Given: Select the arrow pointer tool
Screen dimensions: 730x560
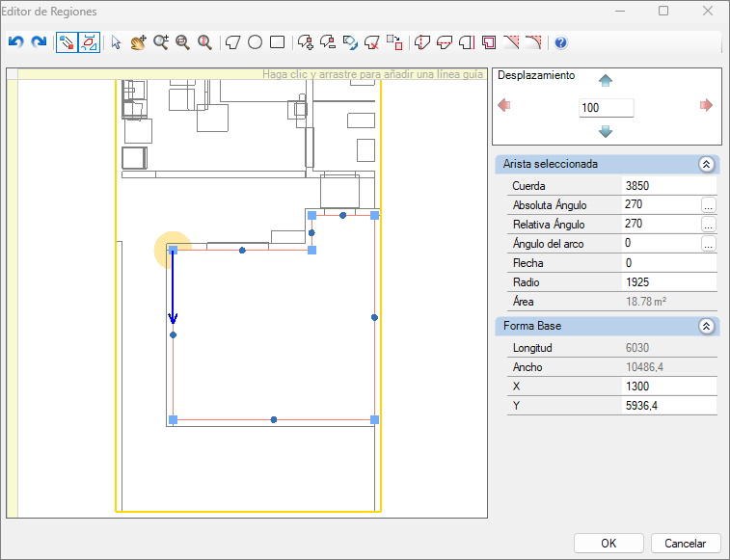Looking at the screenshot, I should coord(117,42).
